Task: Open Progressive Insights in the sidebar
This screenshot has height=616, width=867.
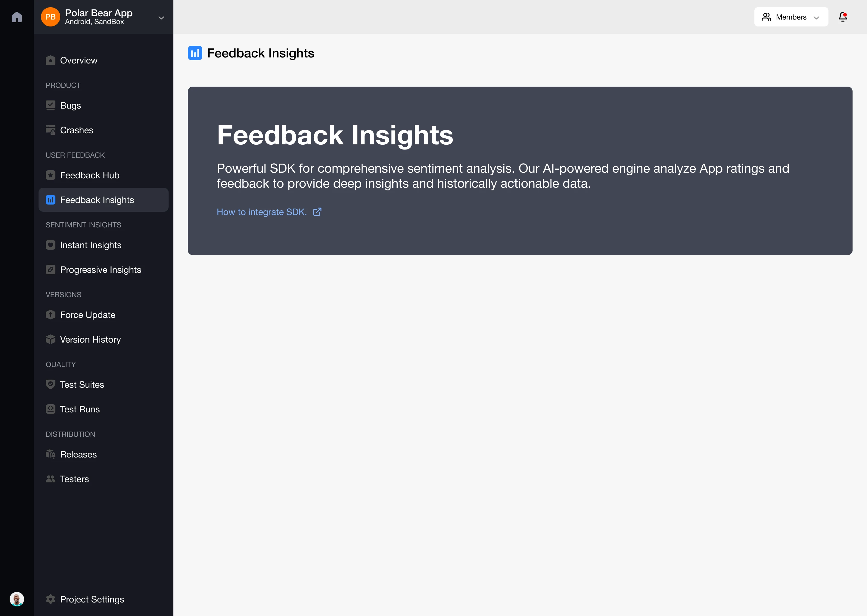Action: pos(100,270)
